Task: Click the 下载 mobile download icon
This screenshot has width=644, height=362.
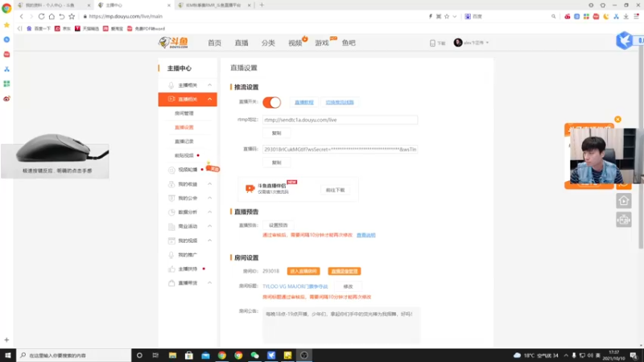Action: [x=432, y=43]
